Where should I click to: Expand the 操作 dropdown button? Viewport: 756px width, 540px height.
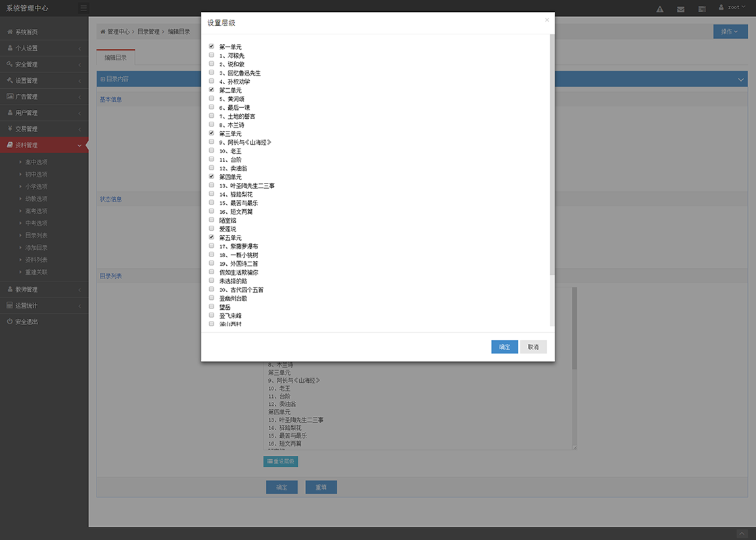tap(730, 32)
